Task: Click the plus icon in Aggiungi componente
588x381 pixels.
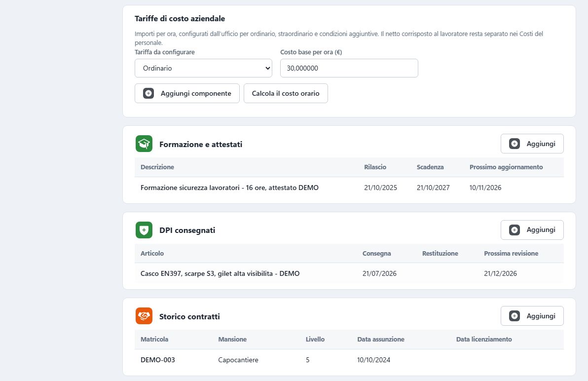Action: tap(148, 93)
